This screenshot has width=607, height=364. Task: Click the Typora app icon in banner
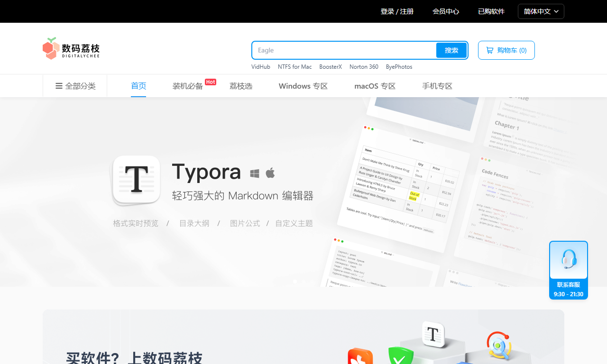click(136, 180)
